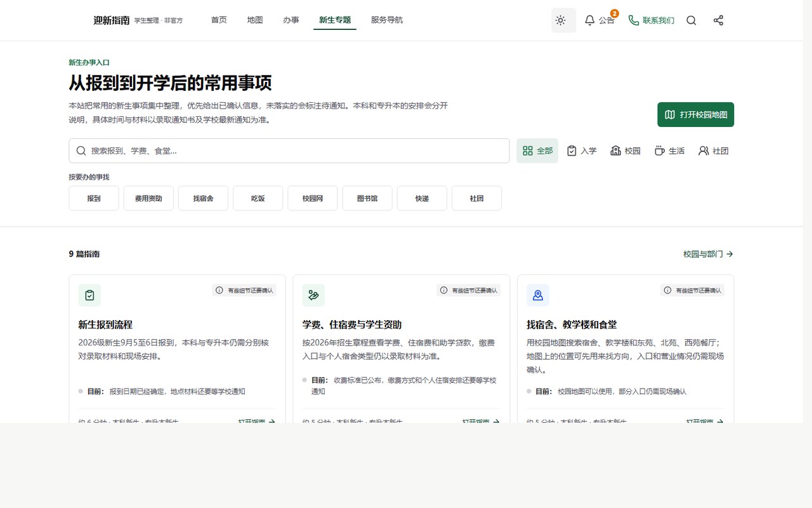Open the 新生报到流程 card title
Viewport: 812px width, 508px height.
105,324
